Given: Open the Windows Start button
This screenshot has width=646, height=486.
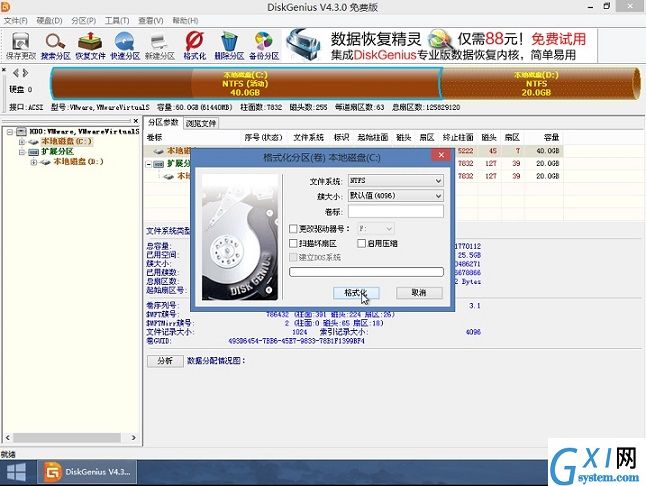Looking at the screenshot, I should (x=16, y=472).
